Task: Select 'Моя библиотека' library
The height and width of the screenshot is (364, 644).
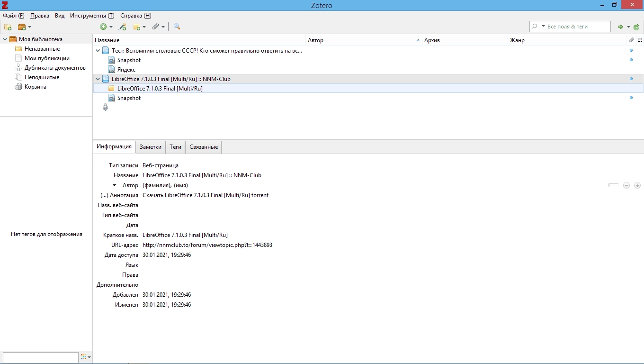Action: 41,39
